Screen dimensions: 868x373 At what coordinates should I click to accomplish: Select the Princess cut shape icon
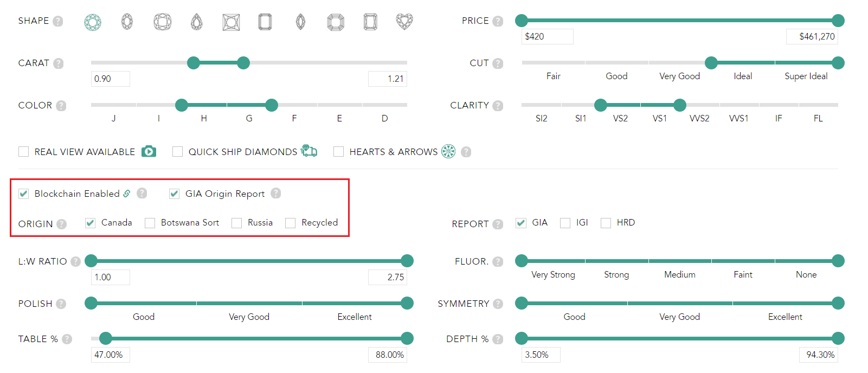(231, 22)
